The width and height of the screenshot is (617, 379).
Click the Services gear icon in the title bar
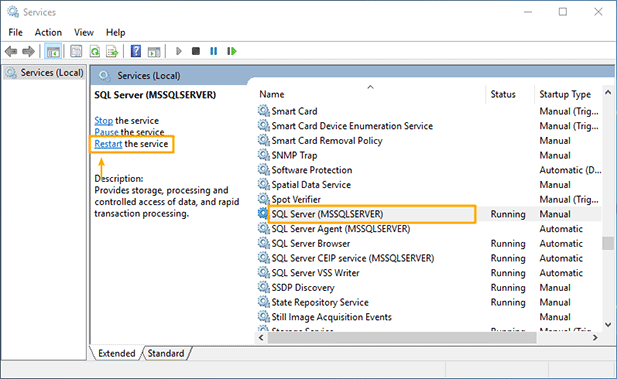pyautogui.click(x=13, y=12)
